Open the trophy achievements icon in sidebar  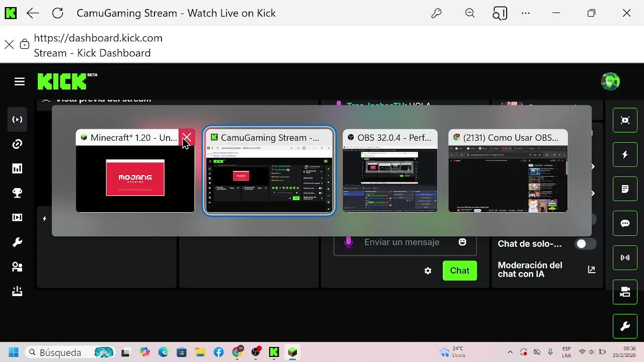pyautogui.click(x=18, y=194)
